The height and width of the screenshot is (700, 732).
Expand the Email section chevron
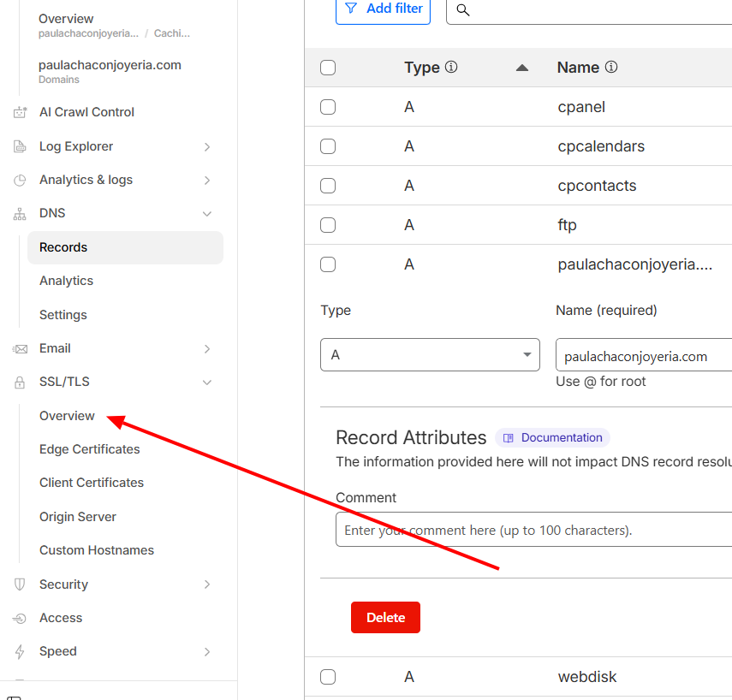[x=206, y=348]
